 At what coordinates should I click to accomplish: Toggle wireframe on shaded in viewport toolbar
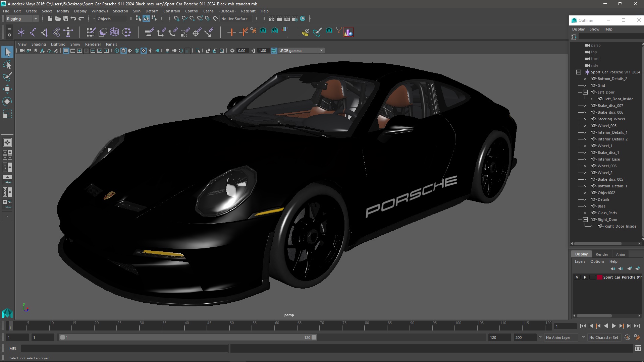[x=137, y=51]
